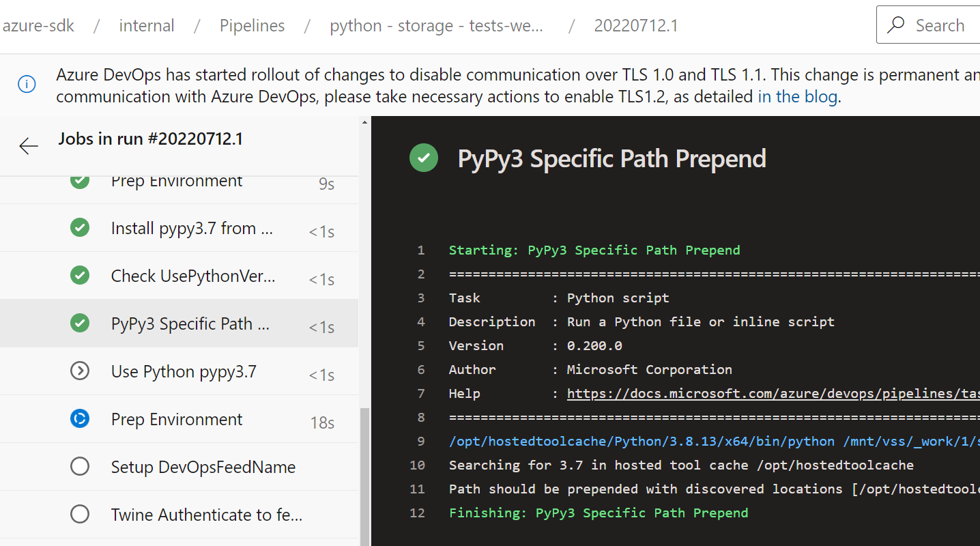
Task: Click log line 9 hostedtoolcache python command
Action: point(715,441)
